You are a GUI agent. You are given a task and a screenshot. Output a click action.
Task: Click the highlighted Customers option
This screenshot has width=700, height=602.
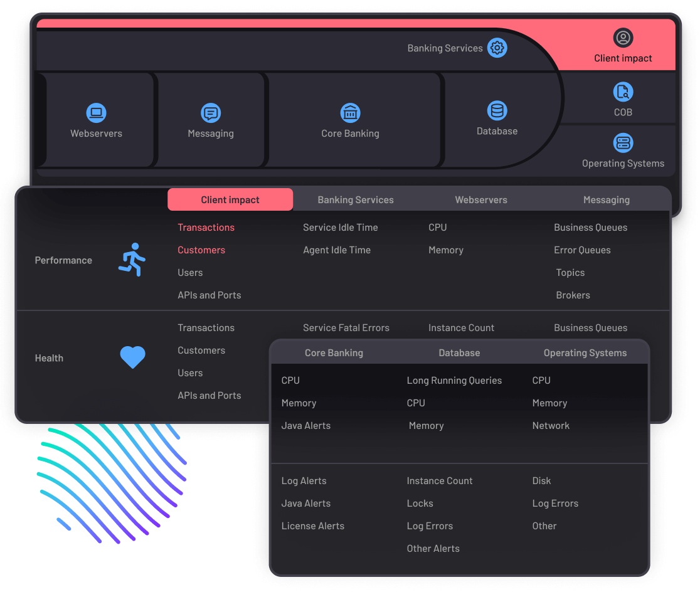point(201,250)
